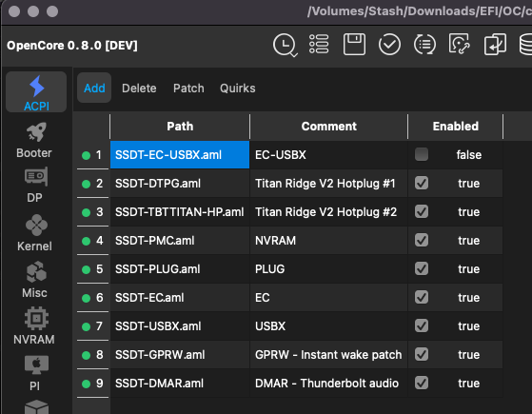This screenshot has width=532, height=414.
Task: Click the NVRAM comment cell
Action: coord(328,240)
